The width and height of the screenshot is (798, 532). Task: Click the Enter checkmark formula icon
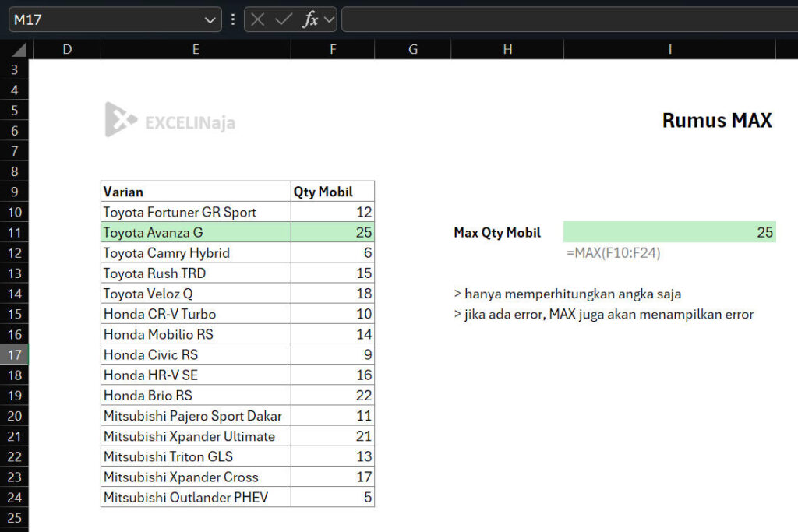pyautogui.click(x=283, y=19)
